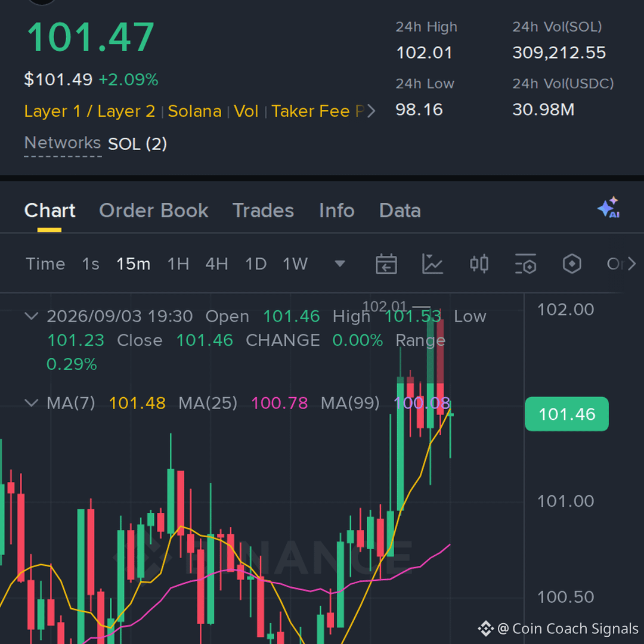Open the more time intervals dropdown arrow

pos(340,264)
